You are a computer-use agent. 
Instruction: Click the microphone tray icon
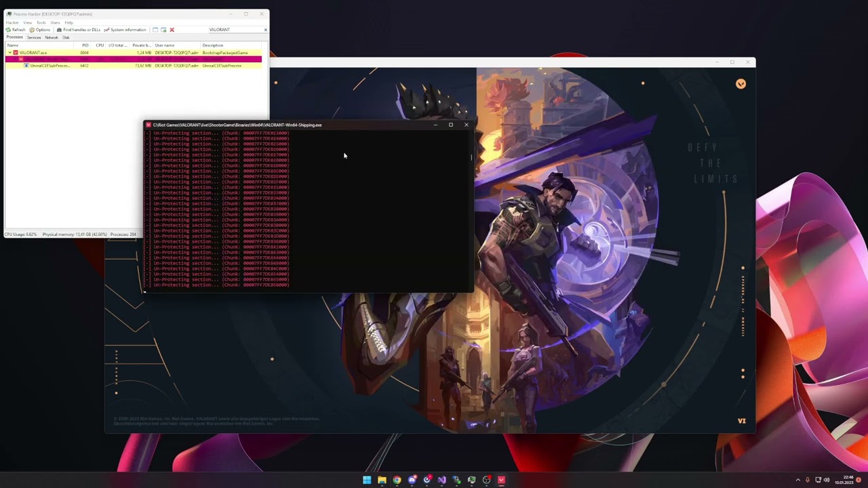(x=807, y=480)
